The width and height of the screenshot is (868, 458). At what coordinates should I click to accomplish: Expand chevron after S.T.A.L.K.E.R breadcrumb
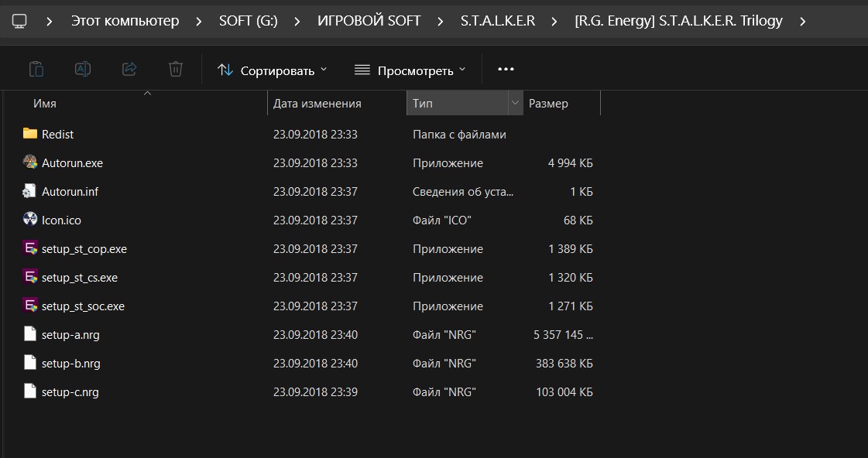554,22
